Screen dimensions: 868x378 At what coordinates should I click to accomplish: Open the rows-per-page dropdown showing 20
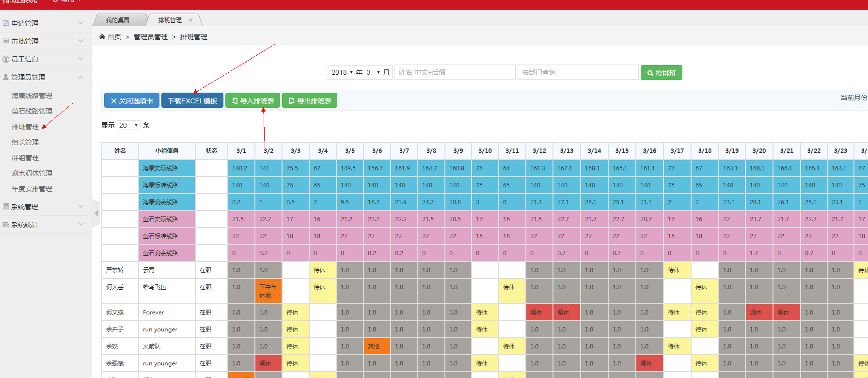click(x=129, y=125)
